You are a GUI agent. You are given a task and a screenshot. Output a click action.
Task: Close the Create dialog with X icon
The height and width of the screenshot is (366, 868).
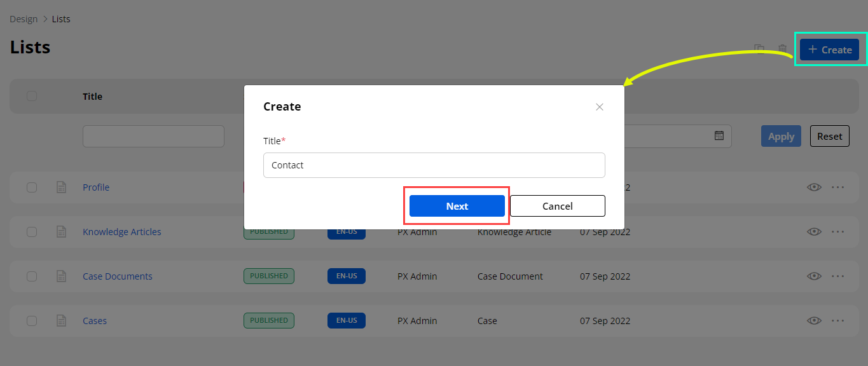click(599, 107)
